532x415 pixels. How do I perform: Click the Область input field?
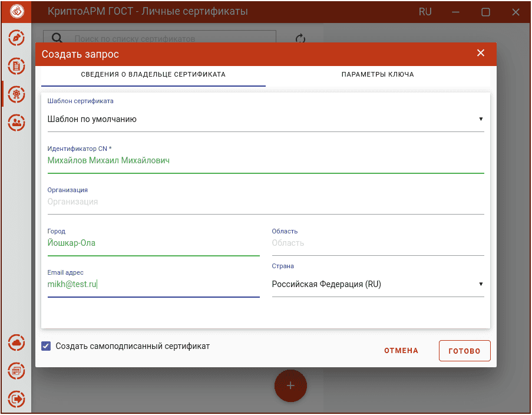(x=378, y=243)
